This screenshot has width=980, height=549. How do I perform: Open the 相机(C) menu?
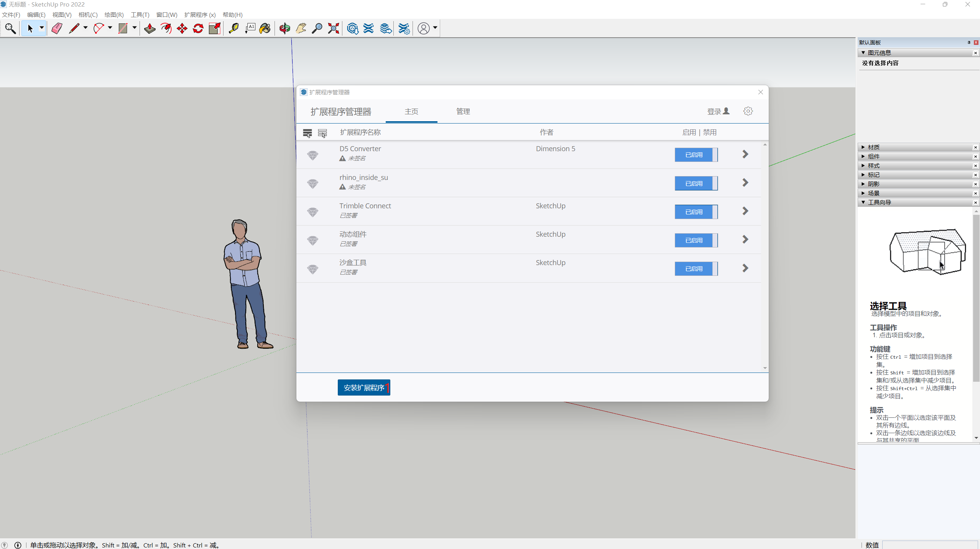(x=88, y=15)
